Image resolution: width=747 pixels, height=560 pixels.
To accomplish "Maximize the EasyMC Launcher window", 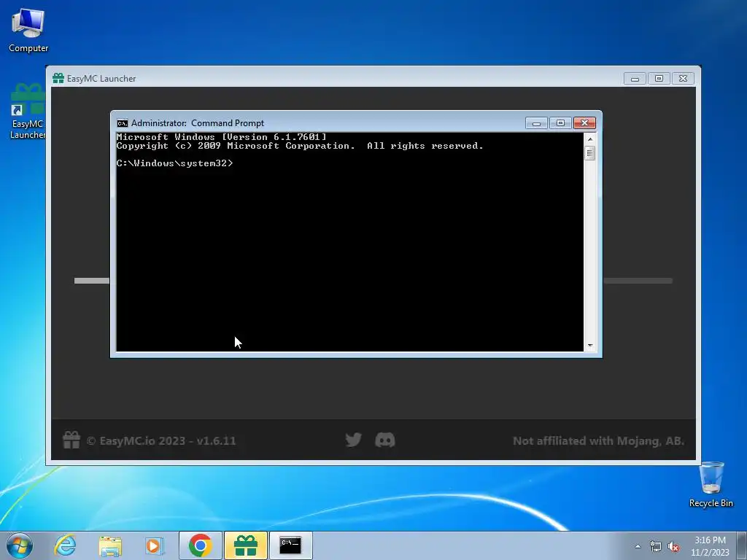I will [x=659, y=79].
